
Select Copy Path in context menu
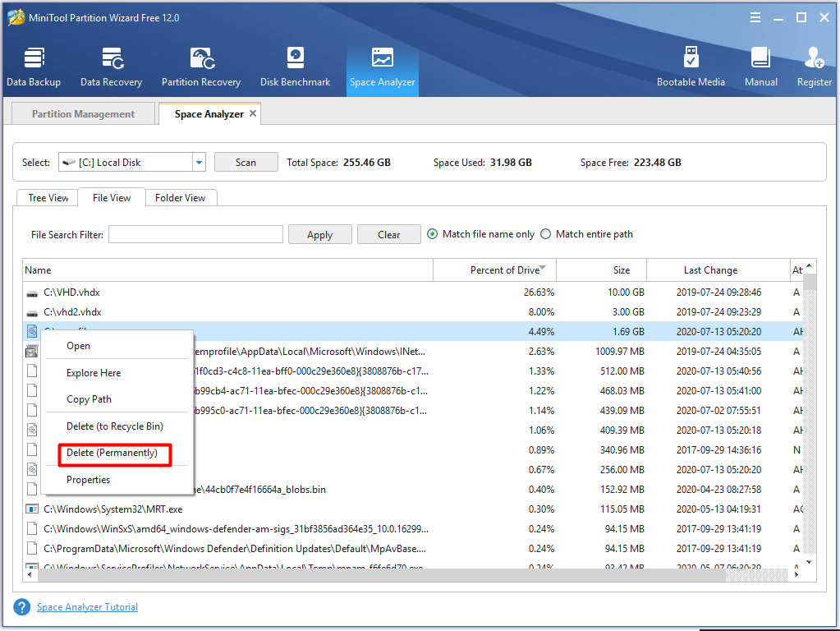[89, 399]
